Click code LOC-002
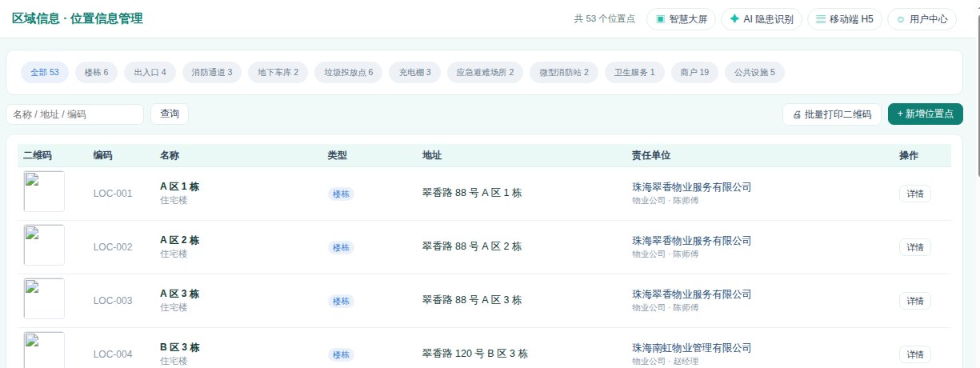This screenshot has height=368, width=980. 113,247
